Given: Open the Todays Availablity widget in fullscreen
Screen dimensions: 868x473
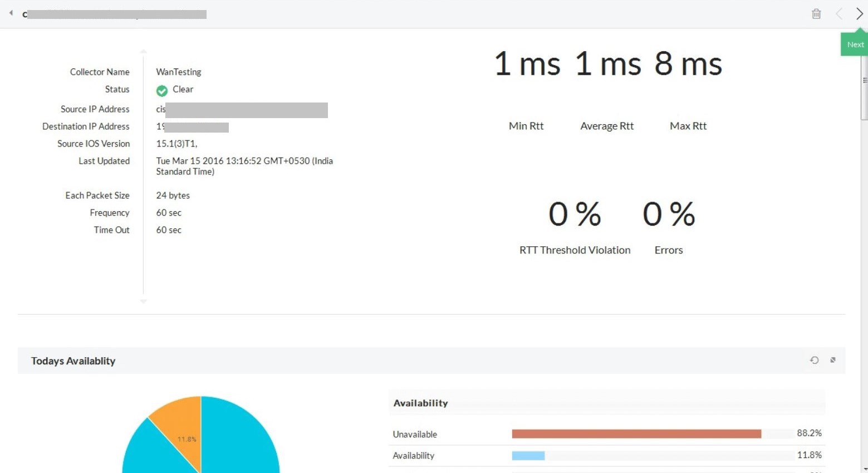Looking at the screenshot, I should point(833,360).
